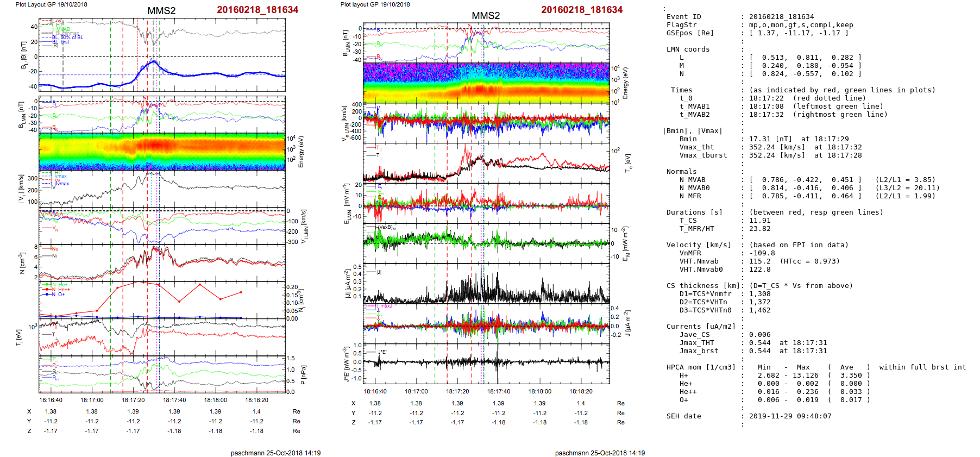
Task: Click the t_0 time 18:17:22
Action: [x=767, y=98]
